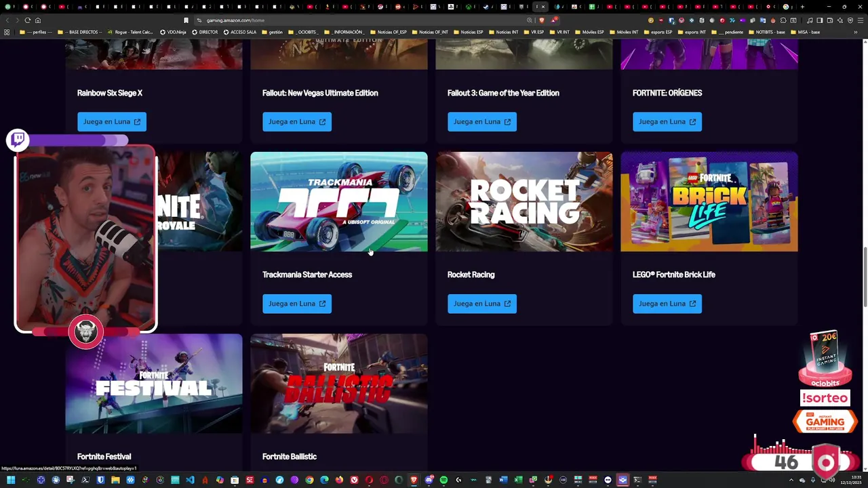Click the Fortnite Festival title text
Screen dimensions: 868x488
(x=104, y=457)
